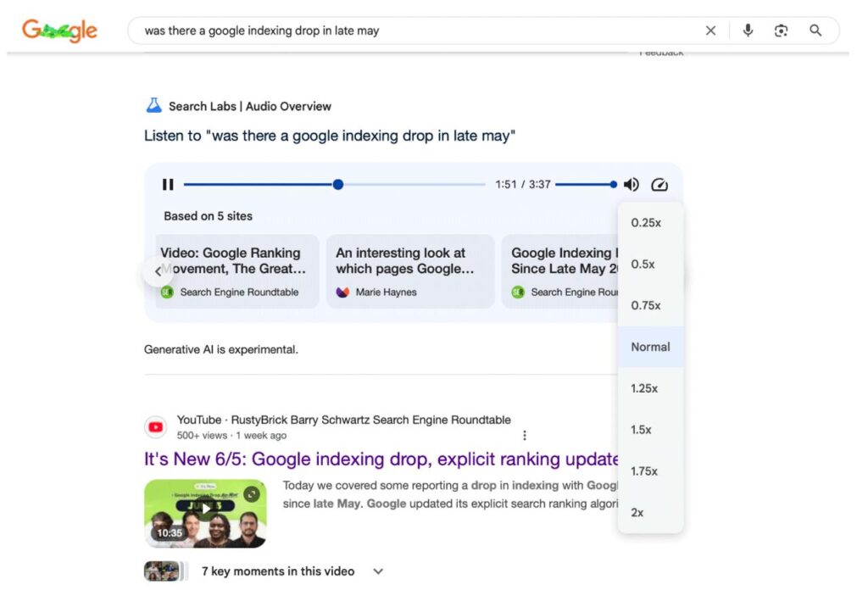Select 2x playback speed
The image size is (868, 596).
click(x=650, y=513)
